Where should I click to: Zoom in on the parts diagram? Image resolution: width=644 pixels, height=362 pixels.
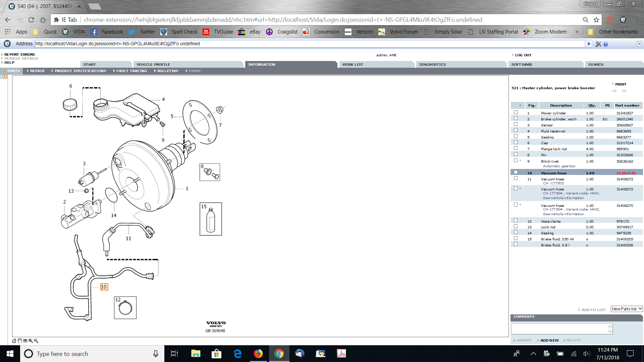(31, 341)
